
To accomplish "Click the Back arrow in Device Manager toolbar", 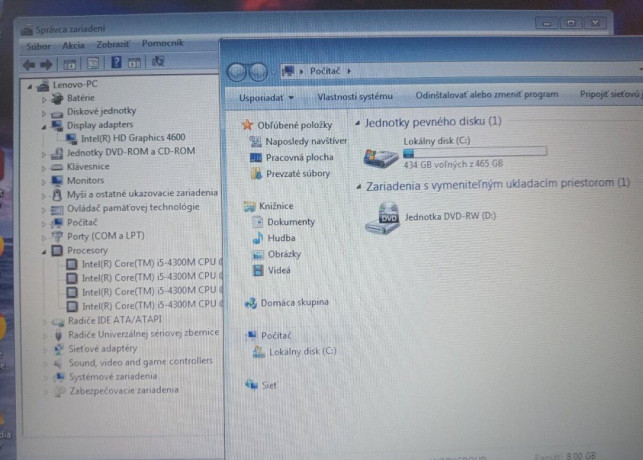I will coord(30,64).
